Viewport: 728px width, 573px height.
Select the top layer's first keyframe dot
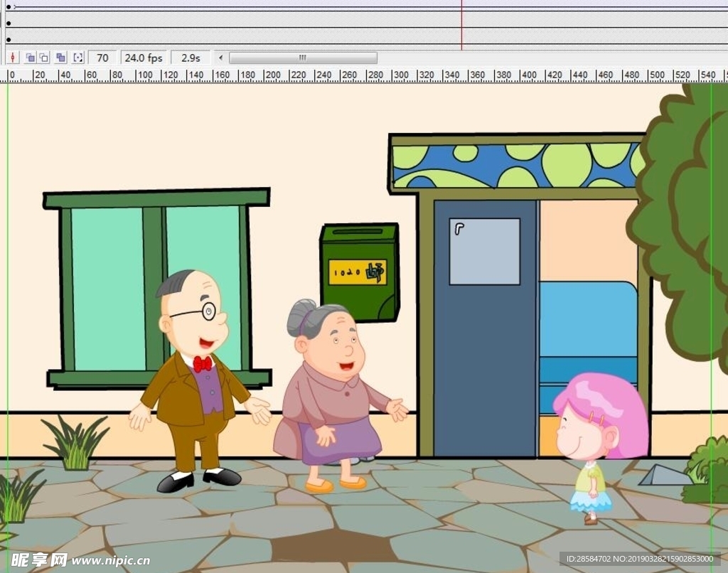9,7
